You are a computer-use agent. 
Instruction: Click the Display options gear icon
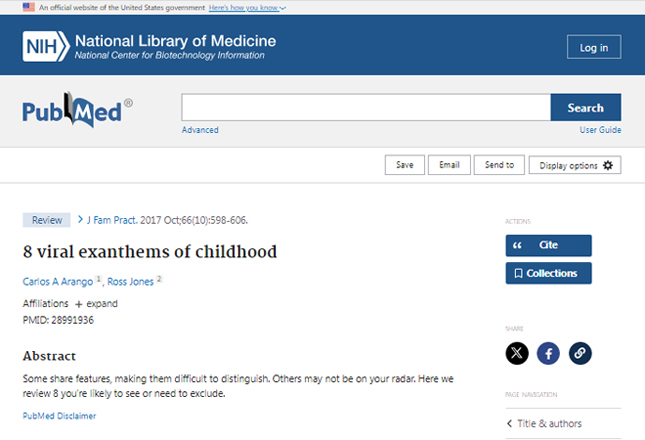608,165
